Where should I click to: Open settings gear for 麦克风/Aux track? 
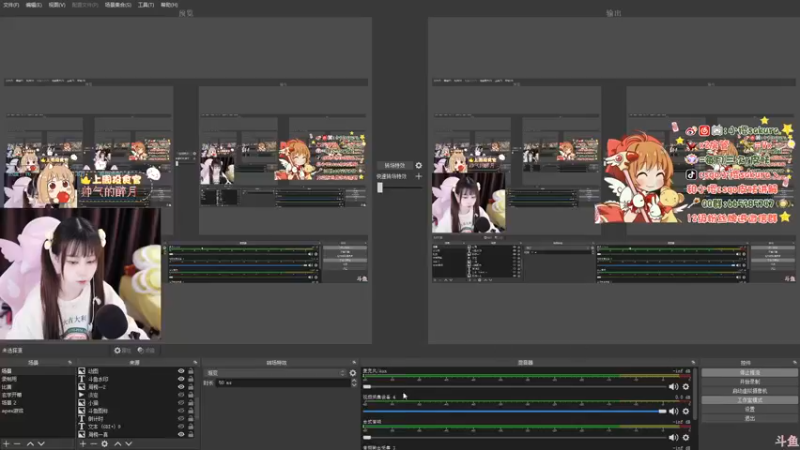[x=686, y=387]
